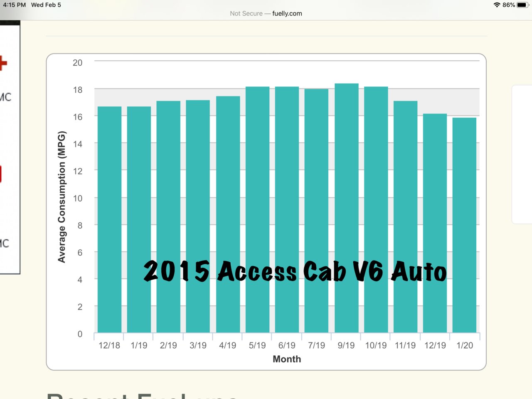532x399 pixels.
Task: Click the 18 value on y-axis
Action: (x=78, y=90)
